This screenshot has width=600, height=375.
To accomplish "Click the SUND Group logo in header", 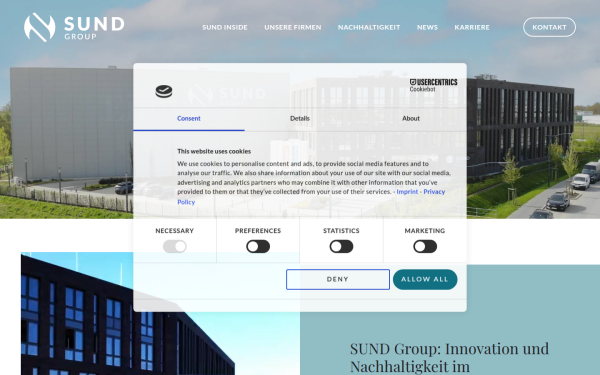I will pyautogui.click(x=74, y=27).
